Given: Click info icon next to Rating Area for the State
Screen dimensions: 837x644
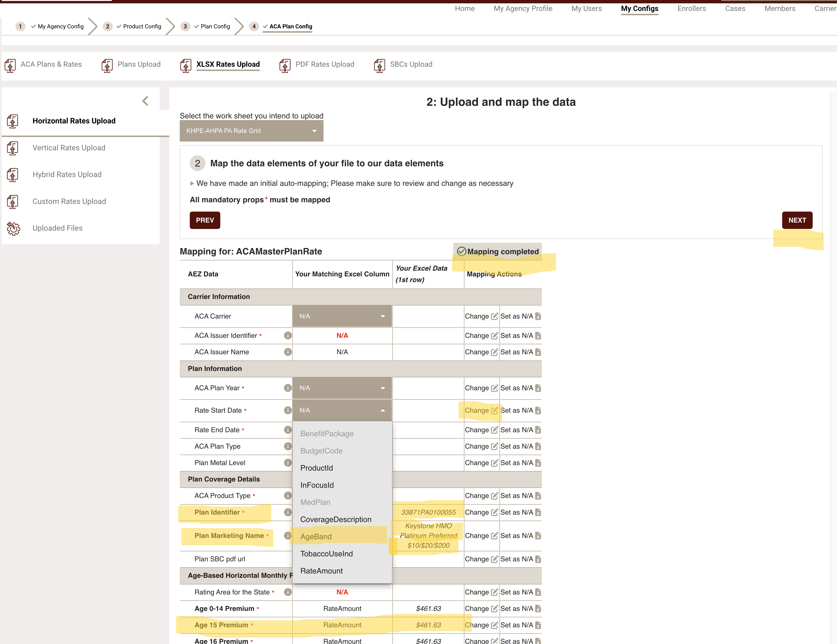Looking at the screenshot, I should click(x=288, y=592).
